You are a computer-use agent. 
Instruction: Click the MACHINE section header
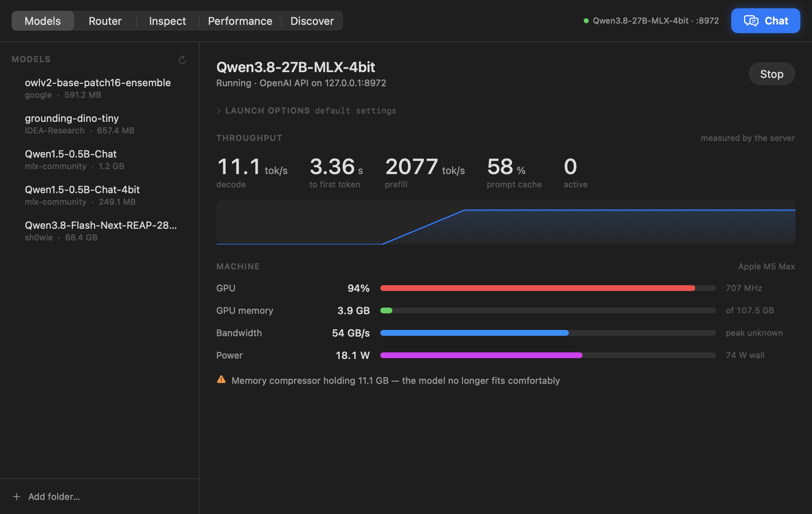coord(238,267)
